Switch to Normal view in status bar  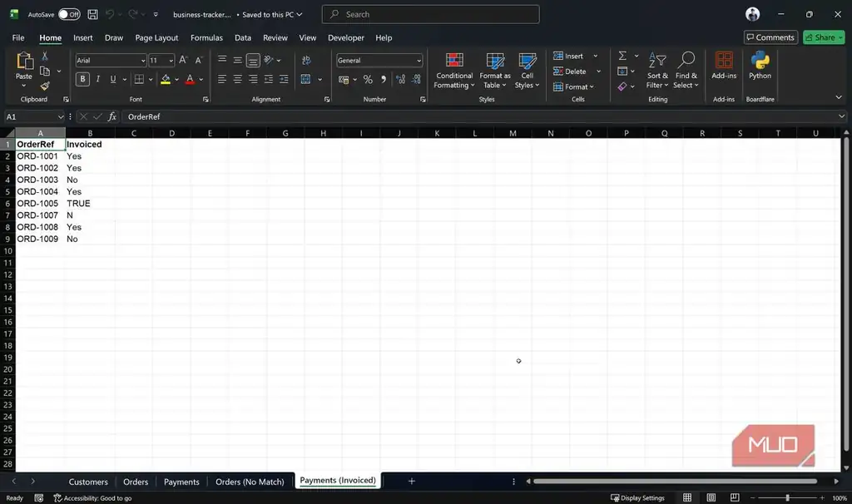(x=687, y=497)
